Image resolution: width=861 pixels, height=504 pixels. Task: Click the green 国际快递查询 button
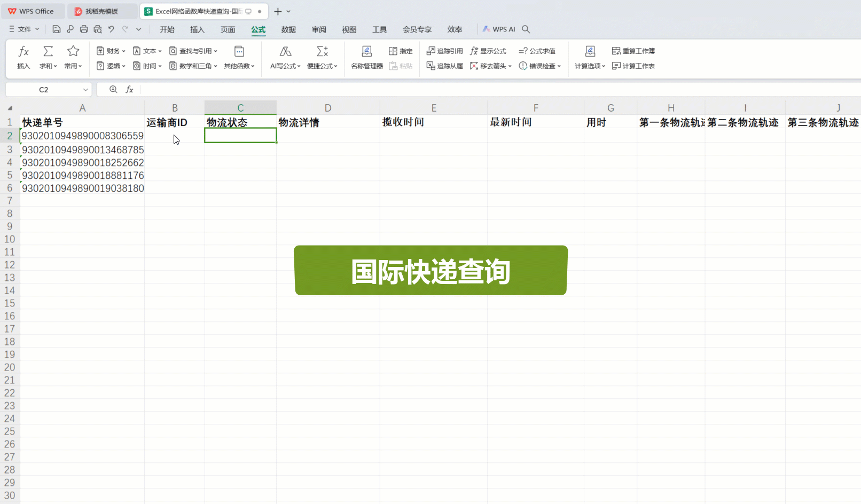(x=430, y=270)
